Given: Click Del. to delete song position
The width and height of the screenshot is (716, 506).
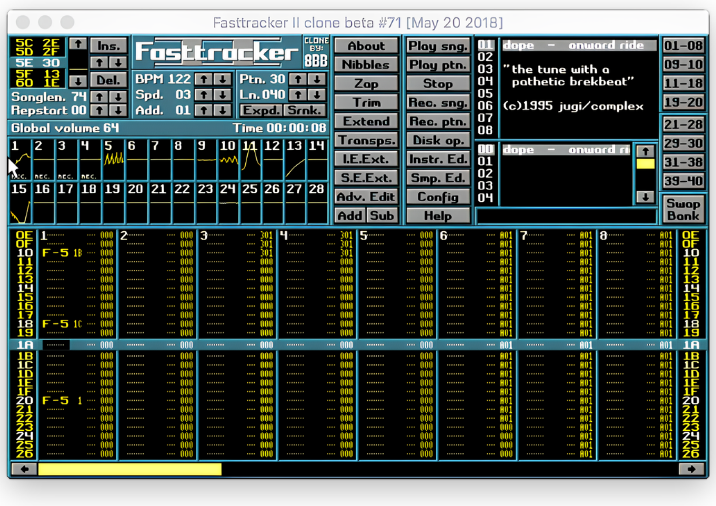Looking at the screenshot, I should 109,80.
